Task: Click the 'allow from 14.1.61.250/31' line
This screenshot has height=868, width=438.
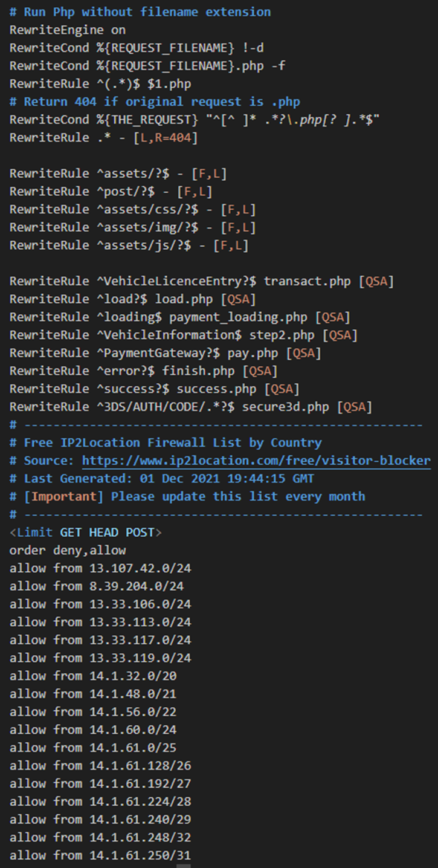Action: [x=100, y=855]
